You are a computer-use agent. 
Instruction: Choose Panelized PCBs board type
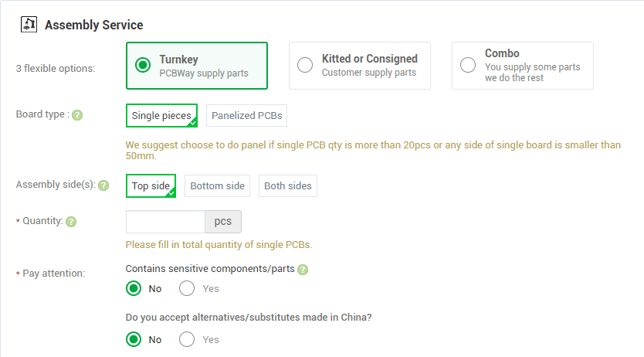(246, 116)
